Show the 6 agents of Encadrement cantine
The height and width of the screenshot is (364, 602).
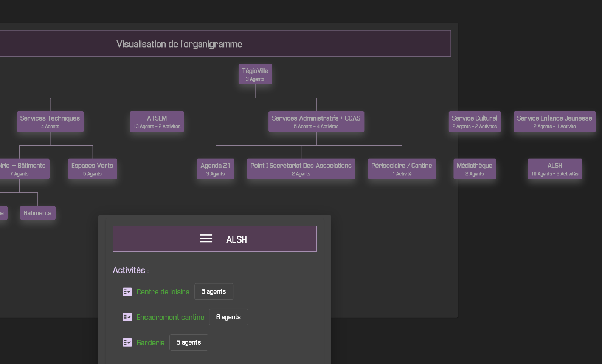point(228,317)
